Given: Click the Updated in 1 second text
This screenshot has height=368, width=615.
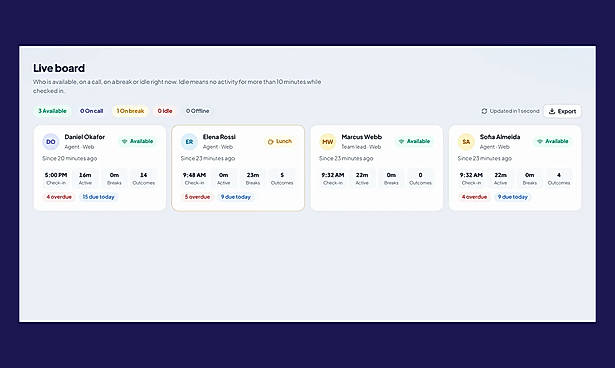Looking at the screenshot, I should click(x=515, y=111).
